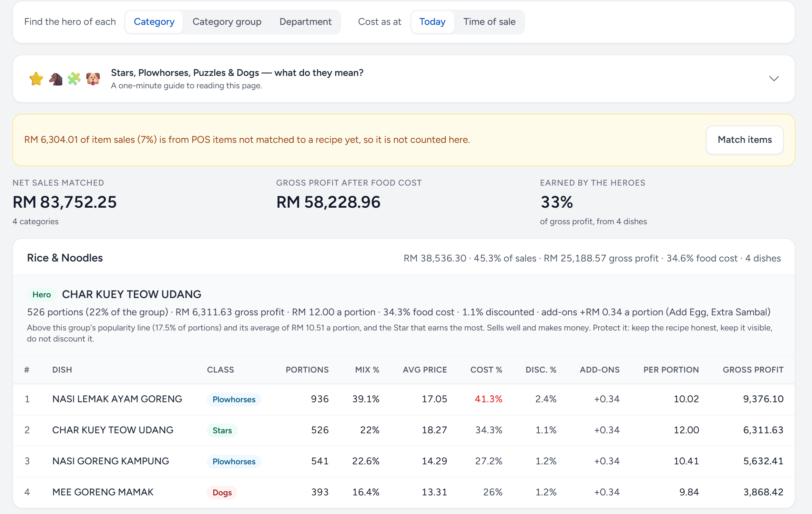Viewport: 812px width, 514px height.
Task: Sort by the PER PORTION column header
Action: tap(671, 370)
